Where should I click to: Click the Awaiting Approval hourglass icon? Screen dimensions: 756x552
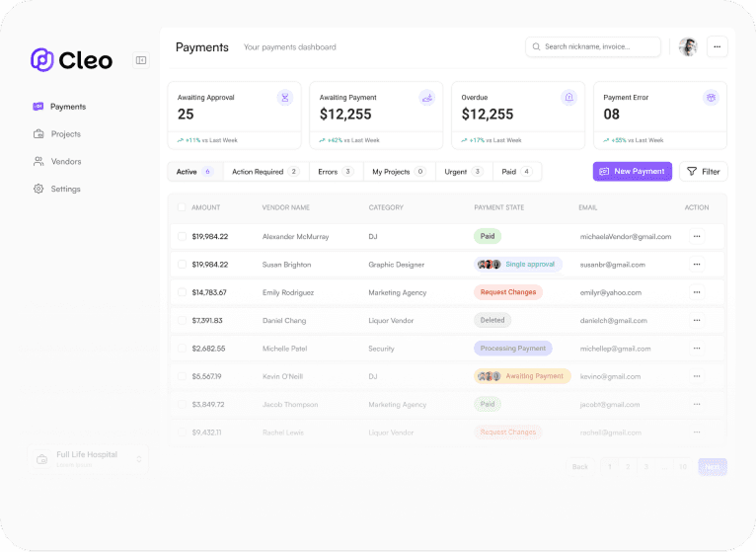tap(285, 98)
